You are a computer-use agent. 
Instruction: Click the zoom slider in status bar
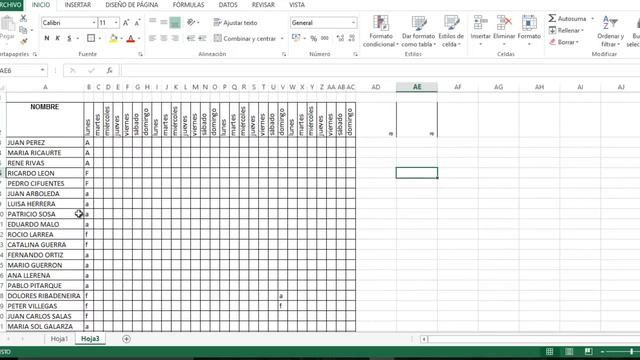coord(631,351)
